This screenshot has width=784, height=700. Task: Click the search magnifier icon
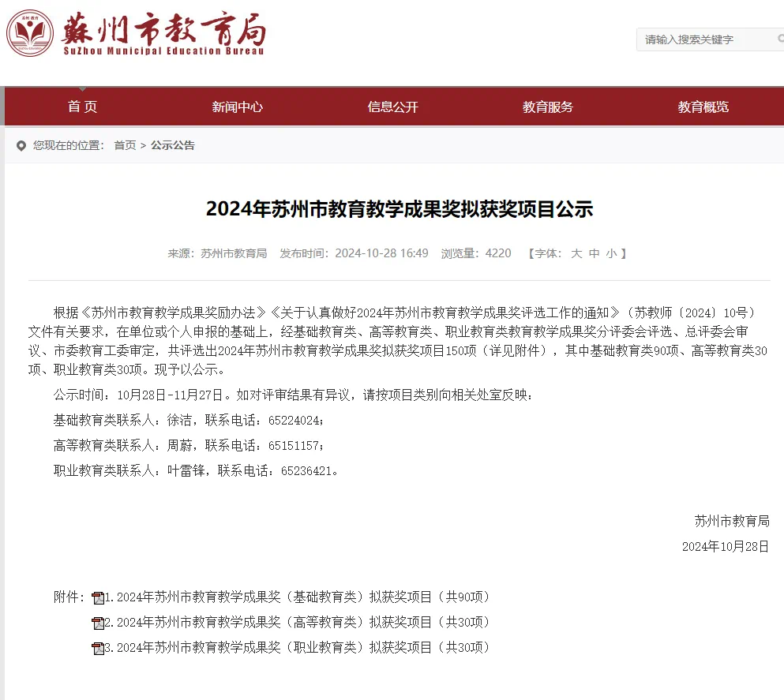(x=781, y=39)
